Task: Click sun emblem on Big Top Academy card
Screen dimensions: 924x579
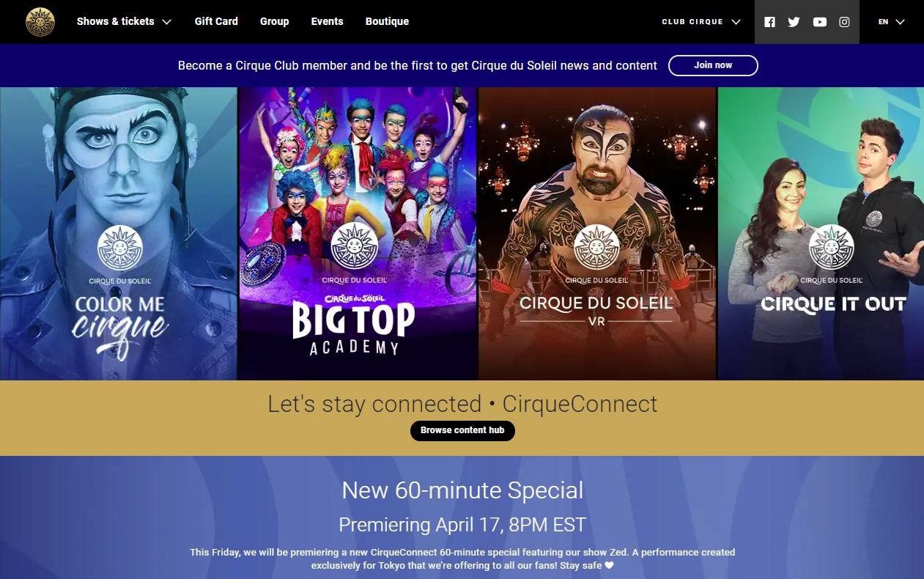Action: [x=354, y=247]
